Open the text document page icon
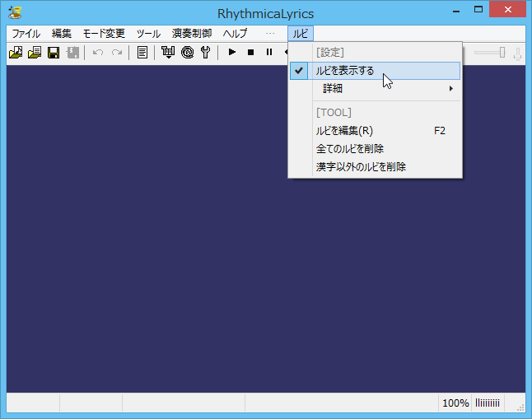Screen dimensions: 532x419 tap(142, 52)
